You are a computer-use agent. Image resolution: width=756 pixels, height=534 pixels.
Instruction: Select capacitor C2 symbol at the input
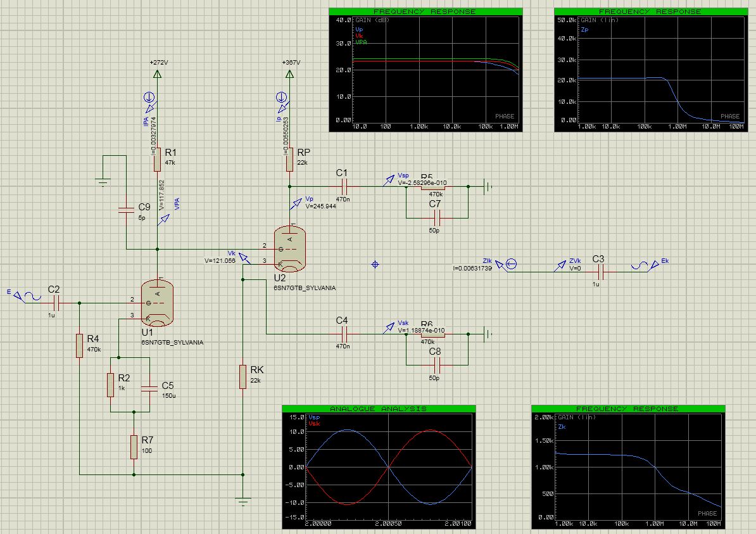[56, 303]
